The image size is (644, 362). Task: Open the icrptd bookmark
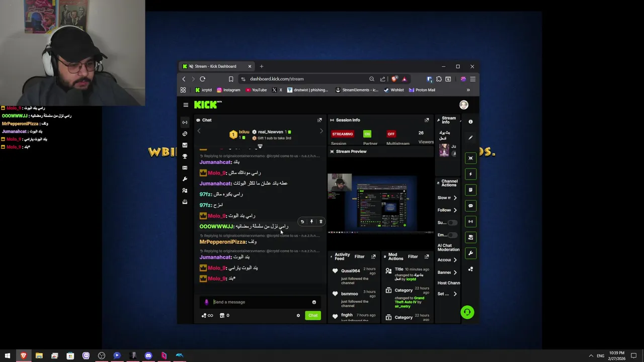(203, 90)
